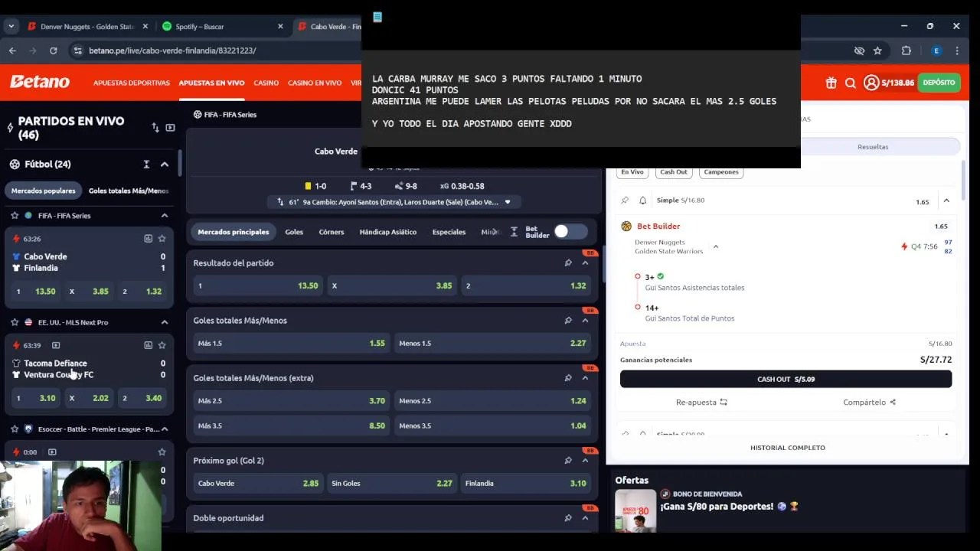This screenshot has height=551, width=980.
Task: Bet on Menos 1.5 goals at 2.27
Action: pyautogui.click(x=492, y=344)
